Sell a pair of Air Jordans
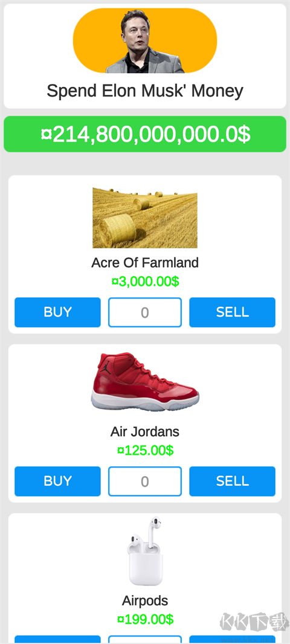The image size is (290, 644). pyautogui.click(x=232, y=481)
